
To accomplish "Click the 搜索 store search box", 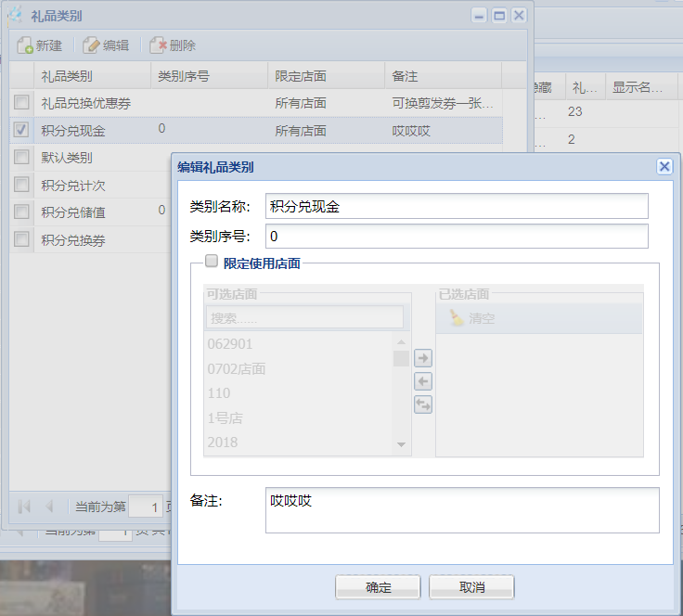I will click(x=304, y=318).
